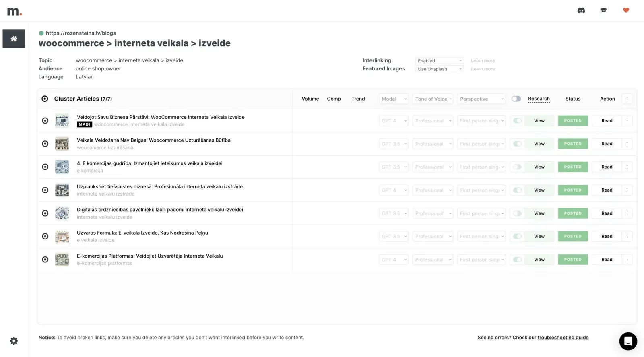Open GPT 4 model dropdown for Uzplaukstiet row
This screenshot has width=644, height=357.
coord(394,190)
